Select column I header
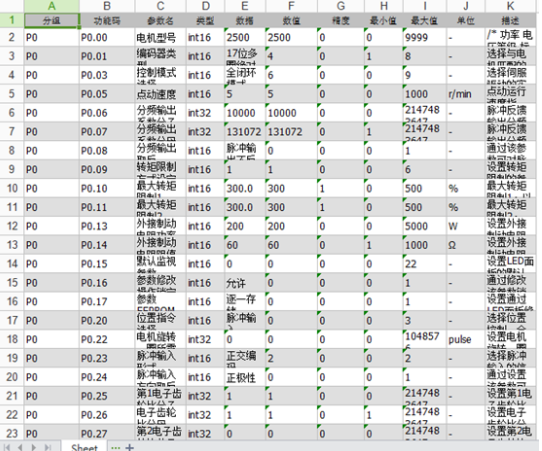 tap(424, 6)
